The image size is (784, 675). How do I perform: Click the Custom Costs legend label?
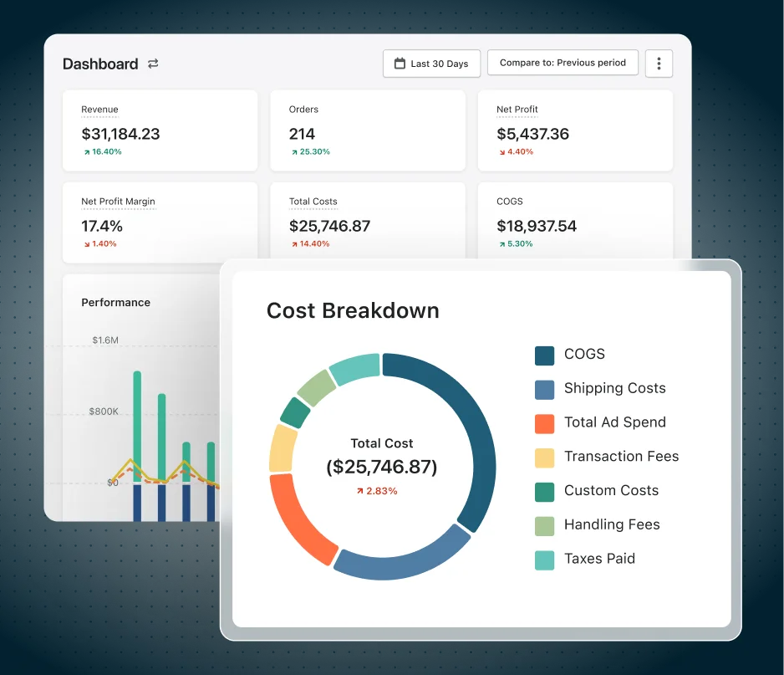pyautogui.click(x=611, y=490)
